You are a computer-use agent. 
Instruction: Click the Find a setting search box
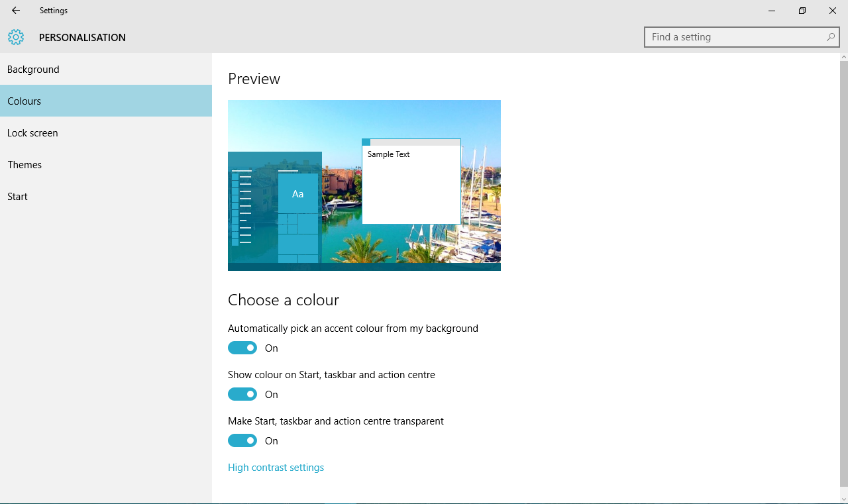[741, 37]
